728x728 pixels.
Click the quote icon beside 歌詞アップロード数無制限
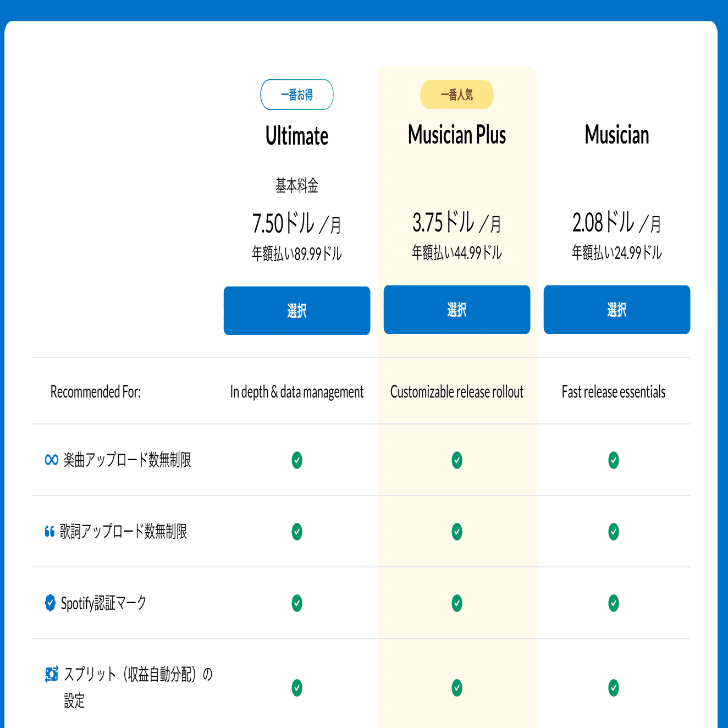point(49,531)
